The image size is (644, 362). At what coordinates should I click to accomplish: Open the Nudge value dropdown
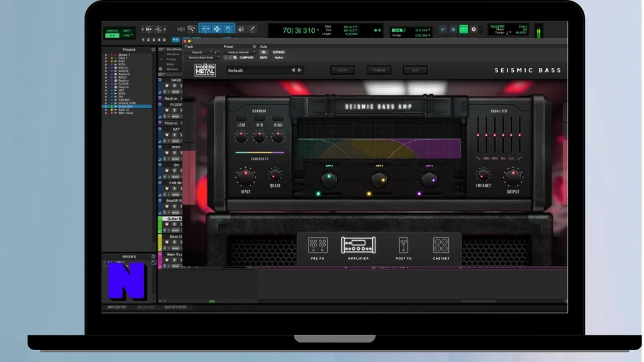(x=429, y=35)
